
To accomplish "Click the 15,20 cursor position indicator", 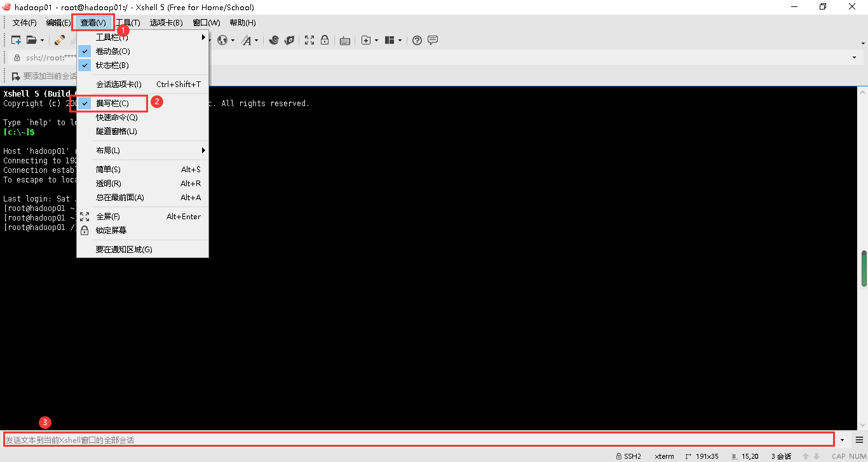I will [745, 456].
